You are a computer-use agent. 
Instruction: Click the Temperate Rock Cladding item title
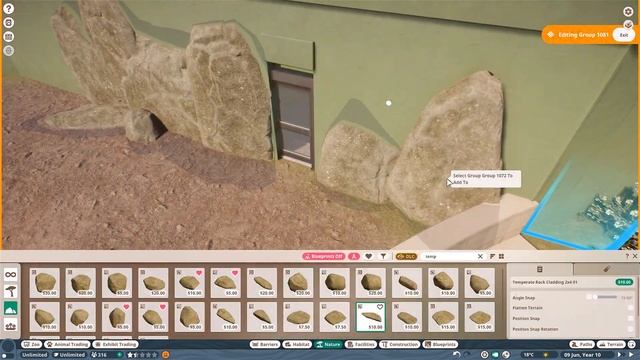544,282
